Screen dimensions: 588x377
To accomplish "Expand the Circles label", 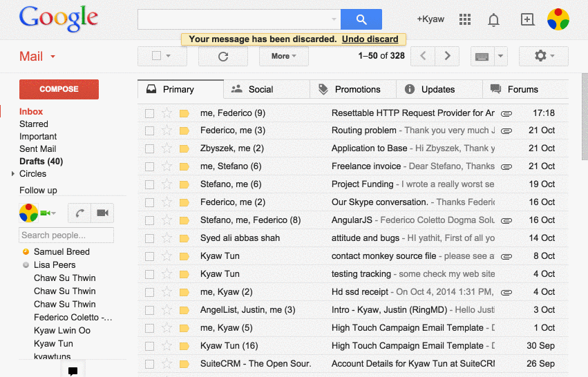I will coord(13,173).
